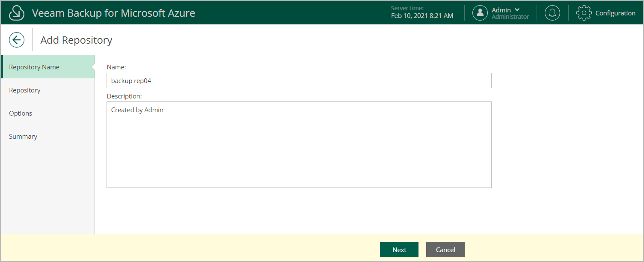The width and height of the screenshot is (644, 262).
Task: Expand the Admin account dropdown chevron
Action: tap(517, 10)
